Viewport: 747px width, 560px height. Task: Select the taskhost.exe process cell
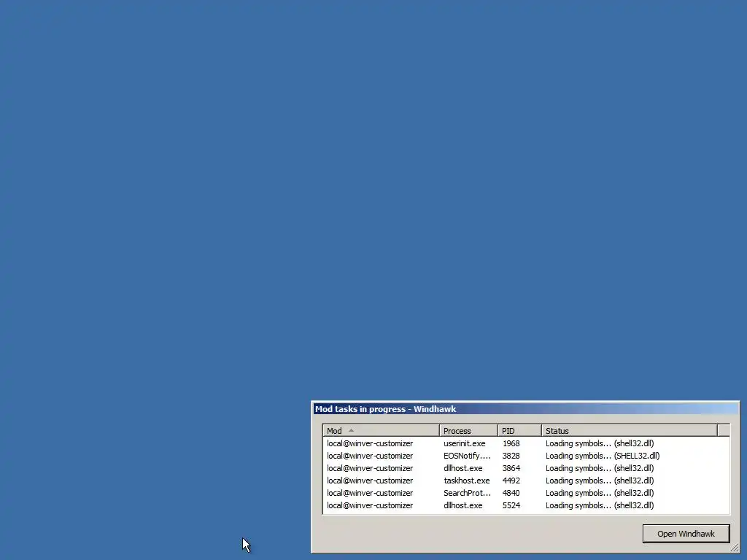point(466,481)
